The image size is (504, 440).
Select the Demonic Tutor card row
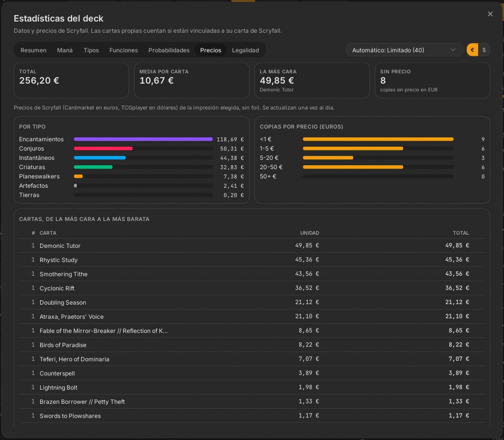252,245
